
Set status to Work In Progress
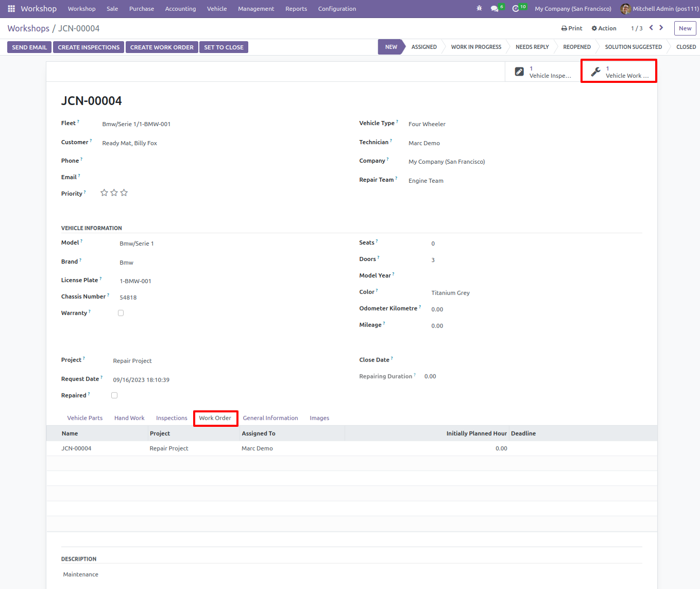(x=476, y=47)
